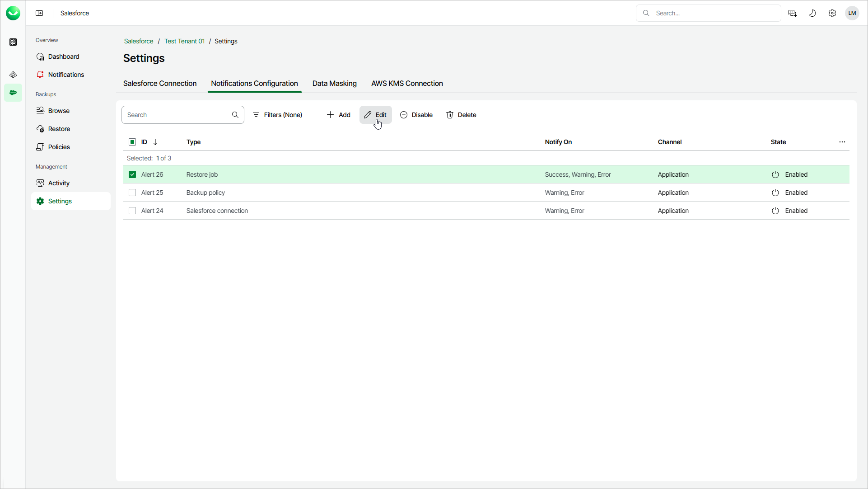Click the global Search field

pos(714,13)
